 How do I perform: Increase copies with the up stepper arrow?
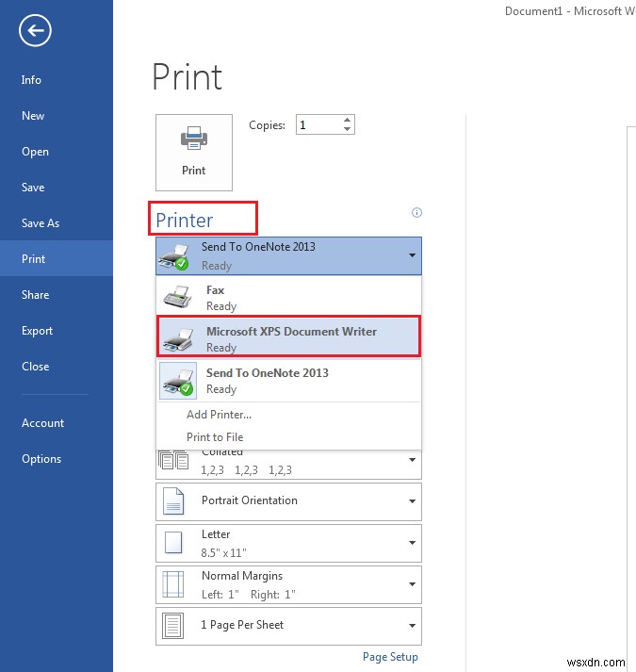click(x=347, y=120)
